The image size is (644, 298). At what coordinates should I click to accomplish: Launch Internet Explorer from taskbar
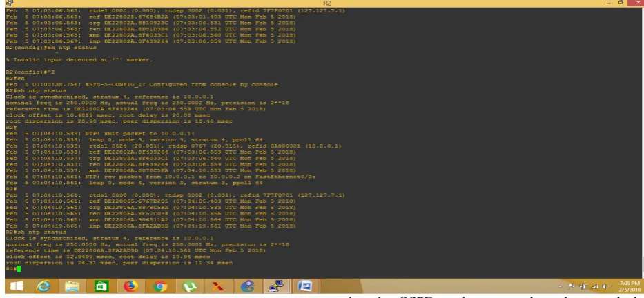[43, 286]
